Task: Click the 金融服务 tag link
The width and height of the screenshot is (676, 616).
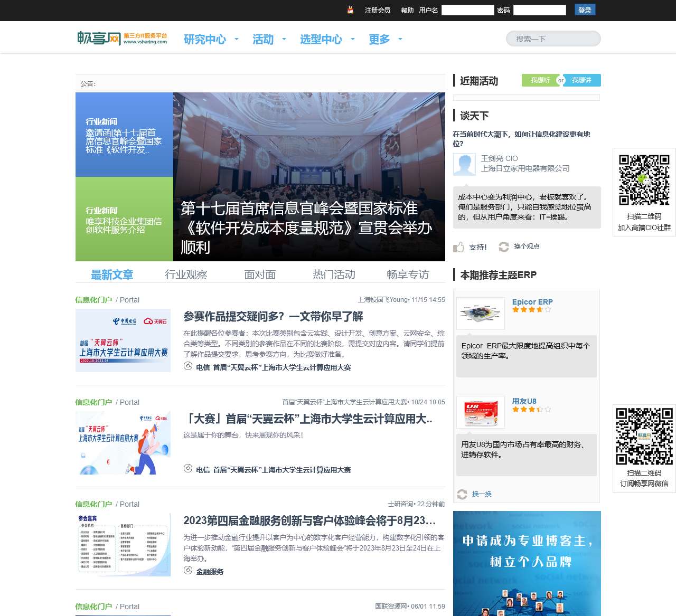Action: point(210,572)
